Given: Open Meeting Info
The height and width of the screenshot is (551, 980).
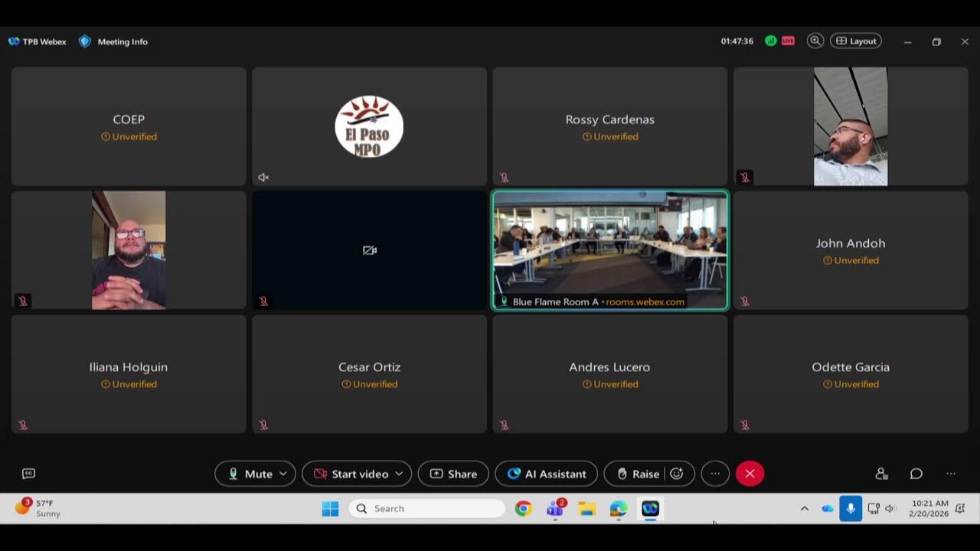Looking at the screenshot, I should 122,42.
